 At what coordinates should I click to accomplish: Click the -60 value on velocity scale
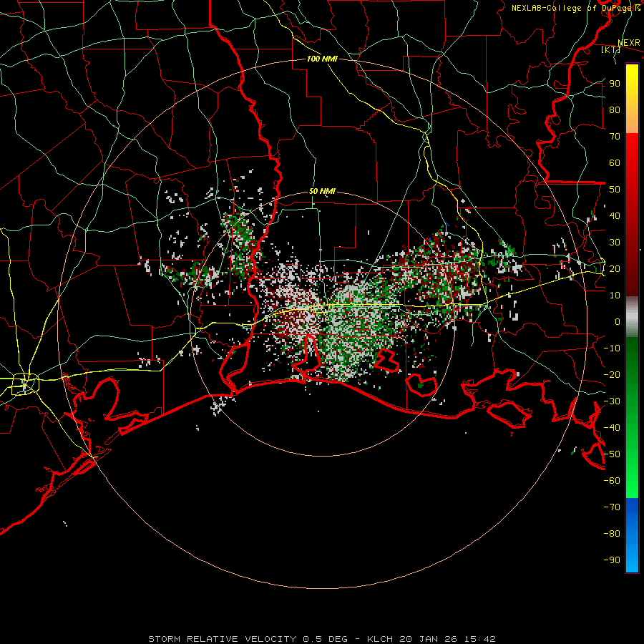(612, 481)
